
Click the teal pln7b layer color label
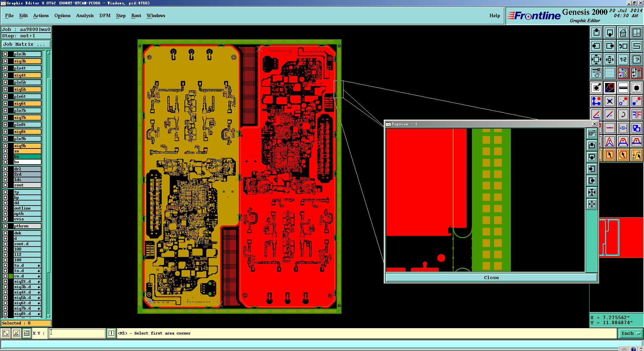[x=27, y=111]
